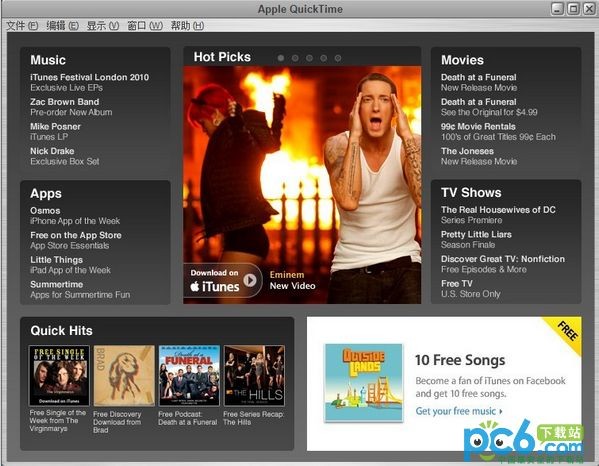599x466 pixels.
Task: Click the play arrow on Download on iTunes
Action: (x=250, y=281)
